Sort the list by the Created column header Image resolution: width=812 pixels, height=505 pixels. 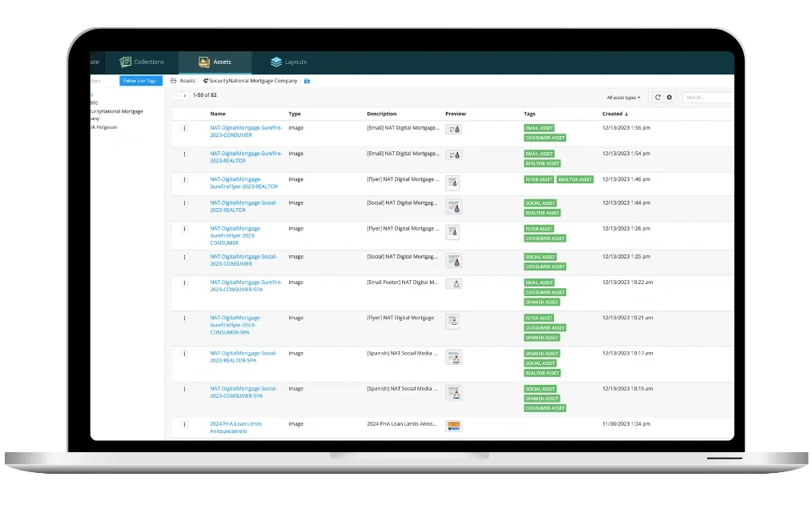615,114
